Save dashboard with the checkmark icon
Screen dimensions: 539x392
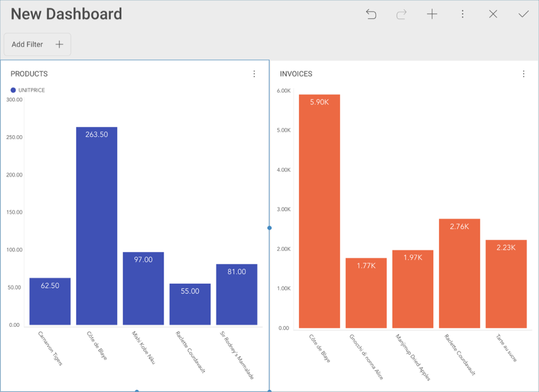pyautogui.click(x=523, y=14)
